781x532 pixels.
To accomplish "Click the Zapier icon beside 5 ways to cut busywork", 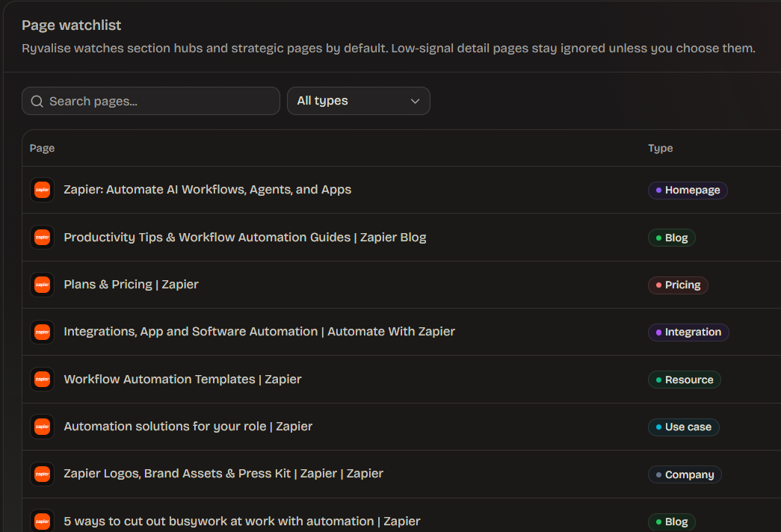I will click(x=43, y=521).
